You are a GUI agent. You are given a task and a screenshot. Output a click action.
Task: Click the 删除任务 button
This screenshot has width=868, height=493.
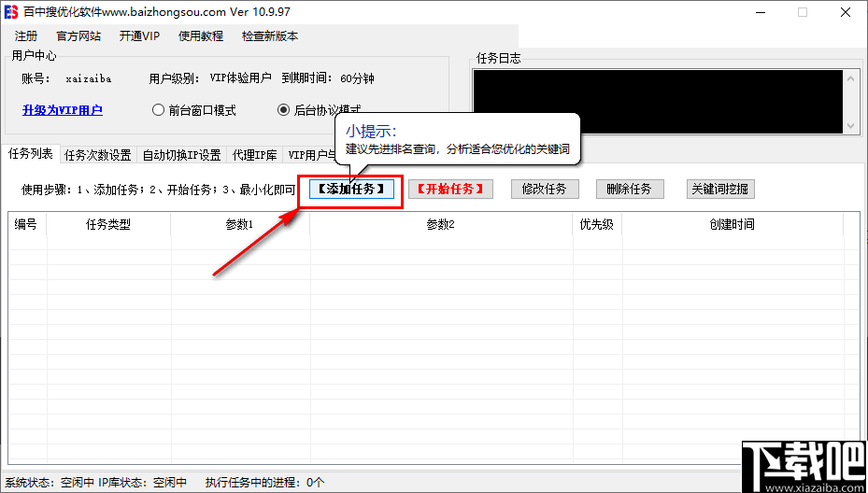coord(630,190)
